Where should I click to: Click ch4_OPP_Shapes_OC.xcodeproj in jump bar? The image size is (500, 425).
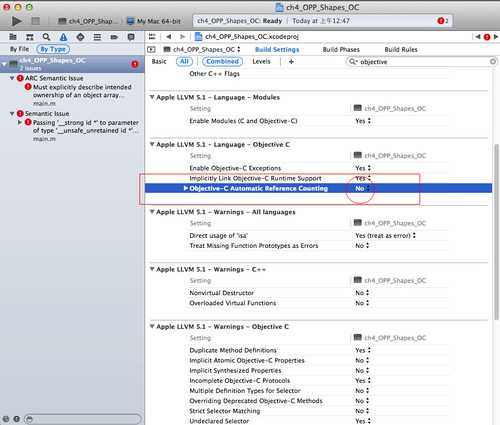247,37
